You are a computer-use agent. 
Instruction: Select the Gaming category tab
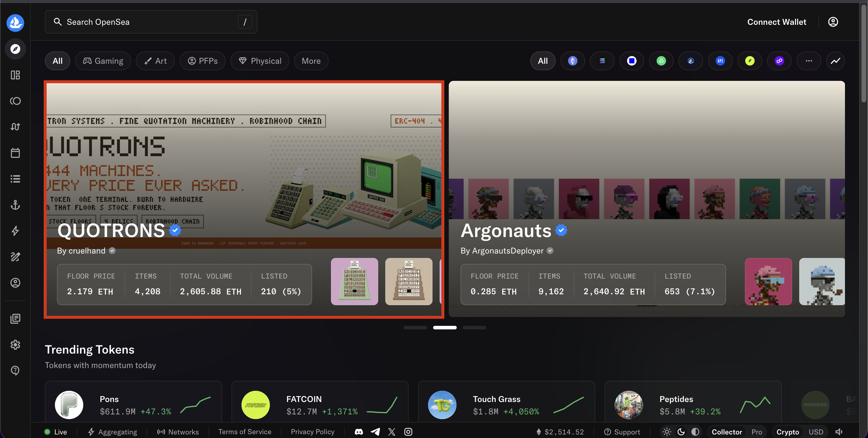103,61
